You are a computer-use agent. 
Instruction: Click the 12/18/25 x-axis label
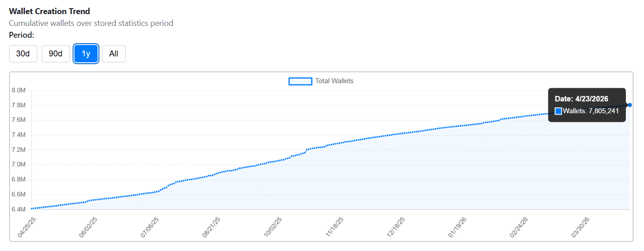[396, 227]
